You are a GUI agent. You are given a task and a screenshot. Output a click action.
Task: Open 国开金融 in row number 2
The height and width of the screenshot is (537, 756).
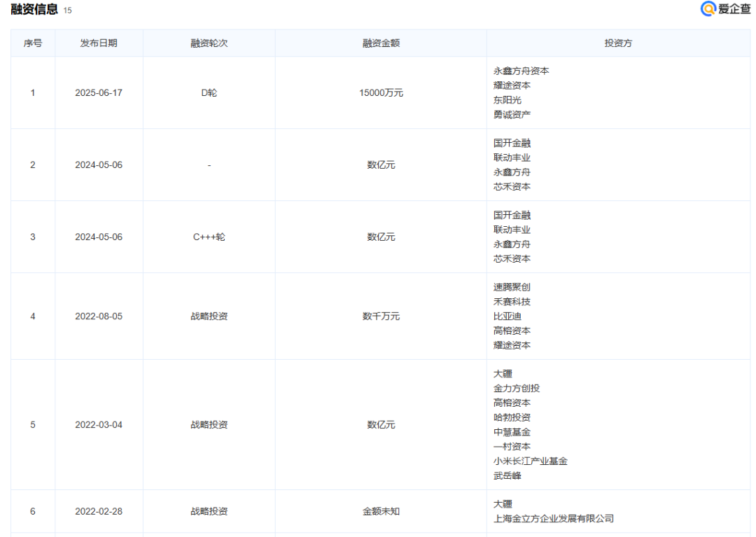click(x=512, y=143)
